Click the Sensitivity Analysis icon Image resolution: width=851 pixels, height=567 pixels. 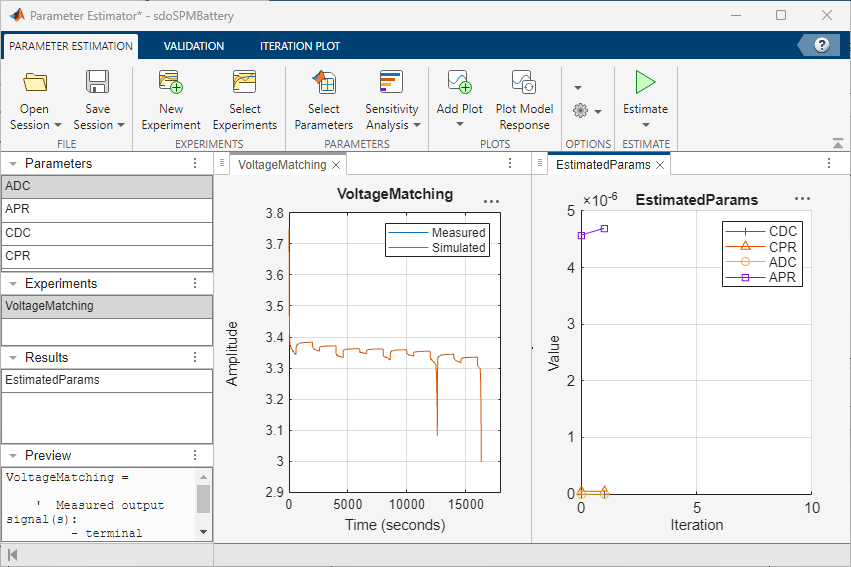coord(391,83)
